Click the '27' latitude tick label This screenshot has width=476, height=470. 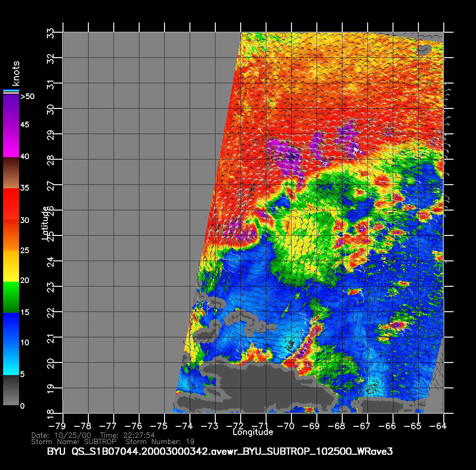click(x=51, y=185)
